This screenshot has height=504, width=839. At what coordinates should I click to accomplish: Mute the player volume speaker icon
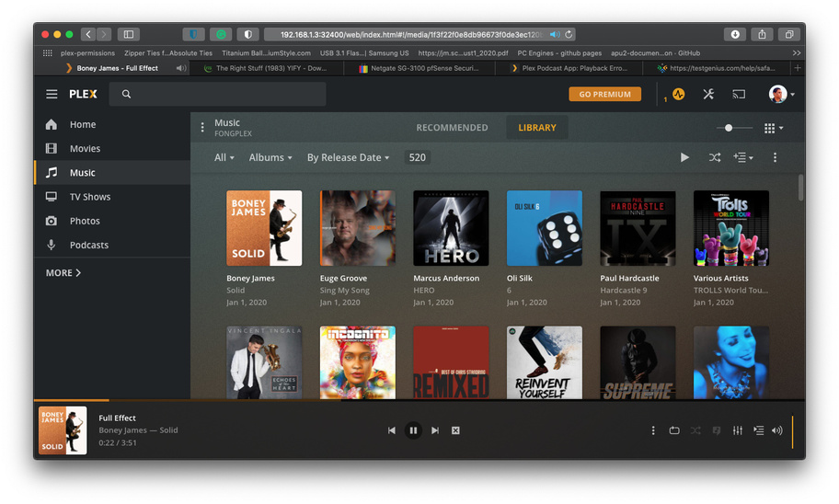pos(777,430)
